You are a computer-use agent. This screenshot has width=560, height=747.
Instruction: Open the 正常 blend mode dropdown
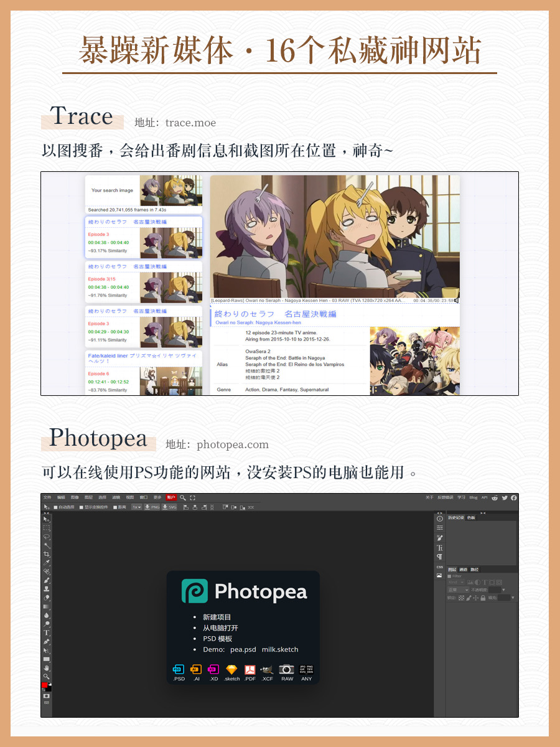pos(458,590)
